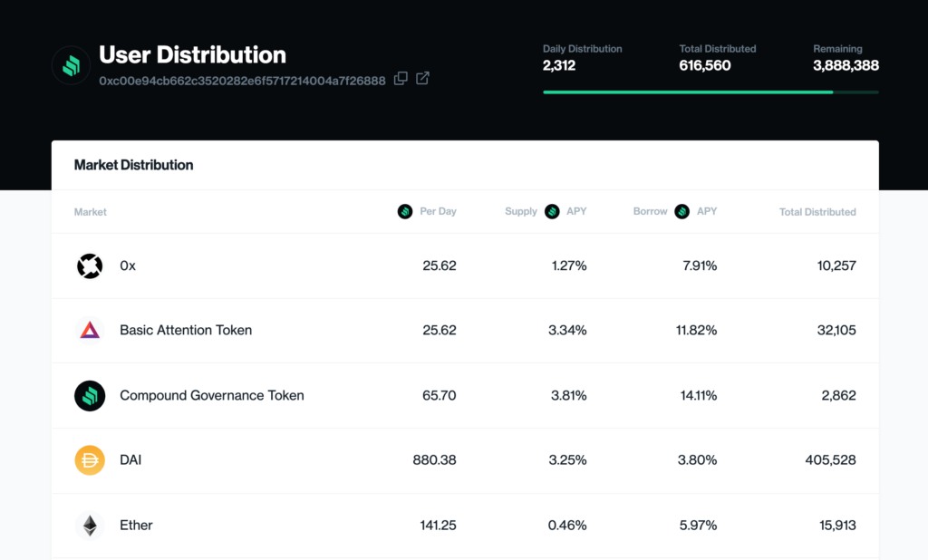This screenshot has width=928, height=560.
Task: Click the Daily Distribution label
Action: (x=583, y=49)
